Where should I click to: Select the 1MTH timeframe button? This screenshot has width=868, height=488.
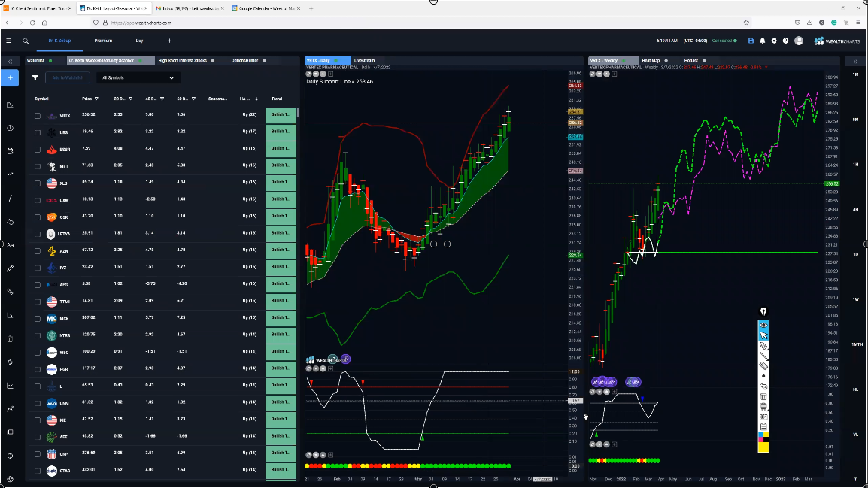pos(857,344)
